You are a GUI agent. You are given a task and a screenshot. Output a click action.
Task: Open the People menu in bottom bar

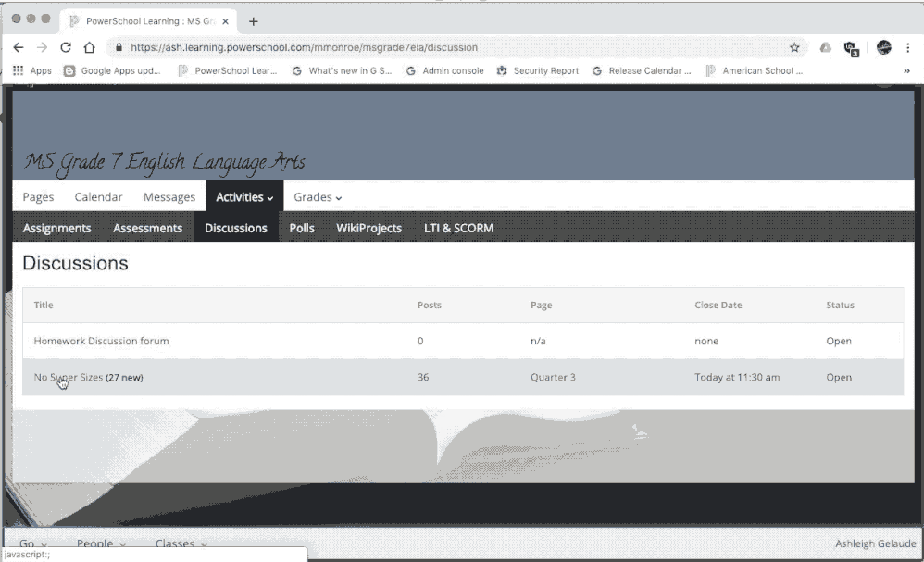tap(100, 544)
